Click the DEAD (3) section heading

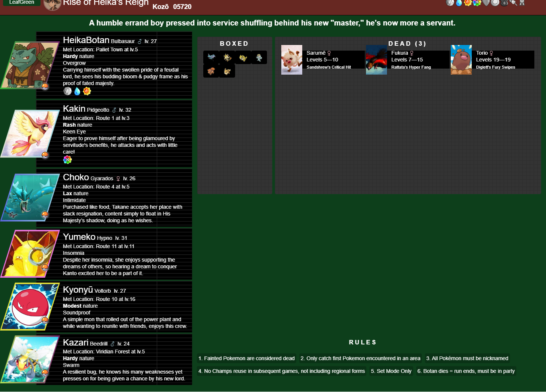(408, 43)
